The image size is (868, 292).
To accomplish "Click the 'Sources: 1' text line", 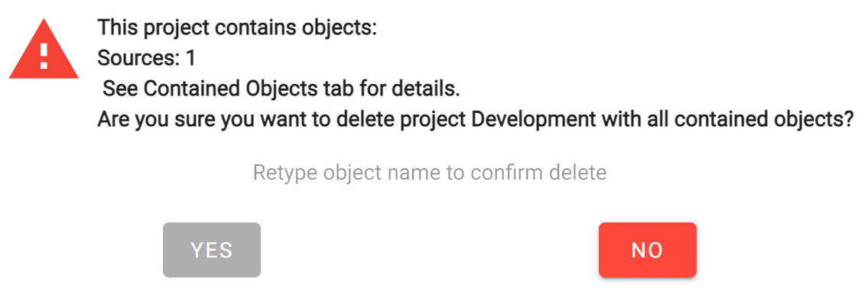I will point(146,58).
